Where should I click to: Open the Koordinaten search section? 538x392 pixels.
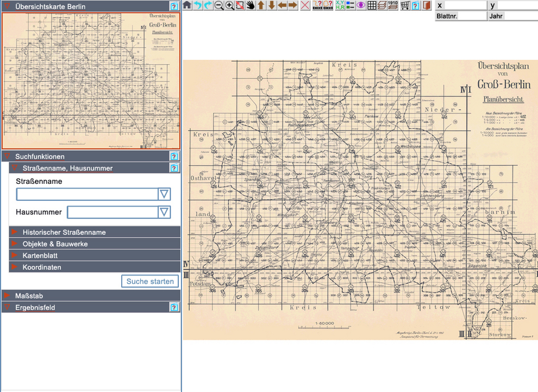(41, 267)
